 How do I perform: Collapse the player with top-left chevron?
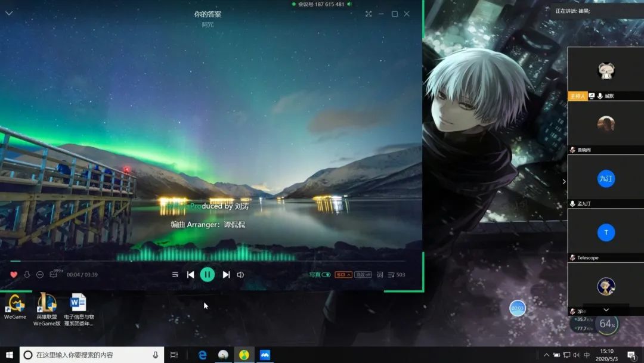point(9,13)
